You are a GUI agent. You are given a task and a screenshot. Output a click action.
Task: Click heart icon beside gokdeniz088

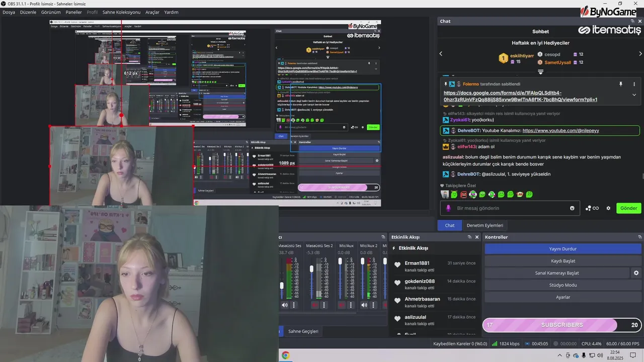(x=397, y=283)
